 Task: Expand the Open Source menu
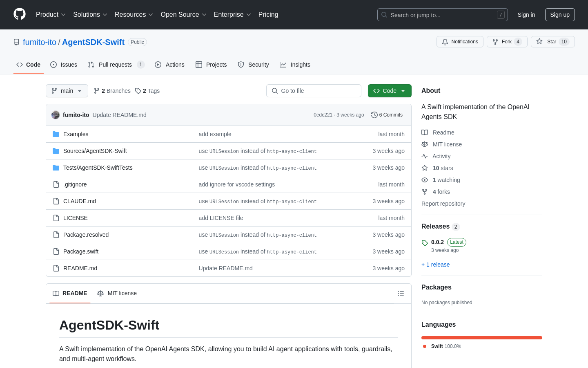[x=184, y=15]
